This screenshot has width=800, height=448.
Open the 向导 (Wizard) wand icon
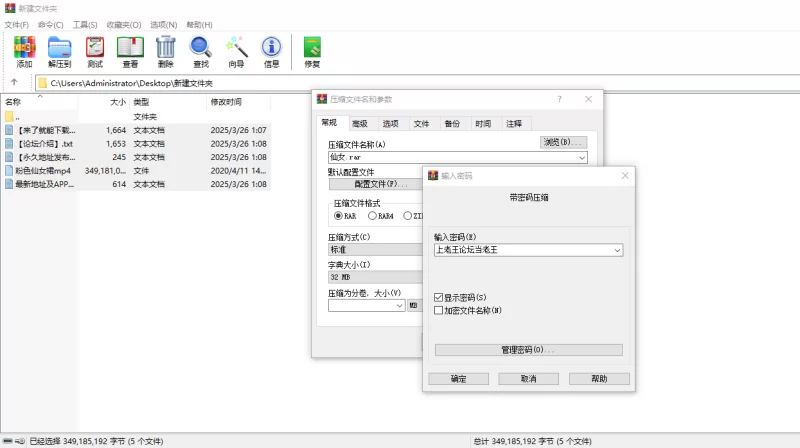tap(236, 52)
